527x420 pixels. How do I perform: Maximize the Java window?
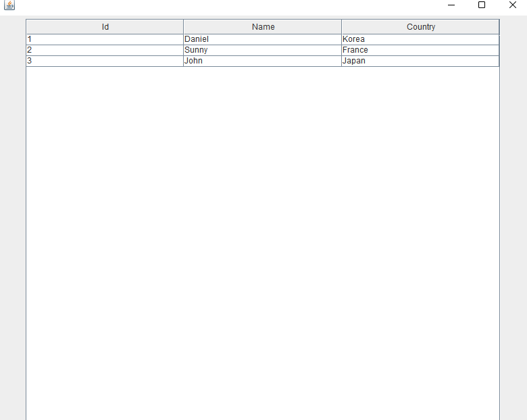[482, 5]
